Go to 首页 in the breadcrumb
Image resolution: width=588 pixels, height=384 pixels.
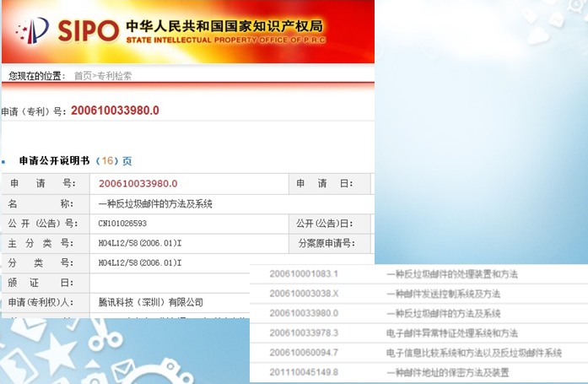point(82,76)
